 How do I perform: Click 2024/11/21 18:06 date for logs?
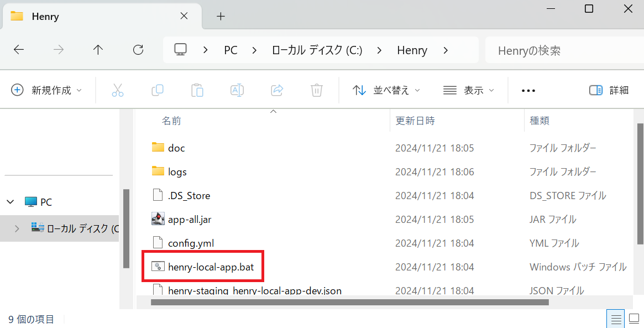tap(434, 172)
